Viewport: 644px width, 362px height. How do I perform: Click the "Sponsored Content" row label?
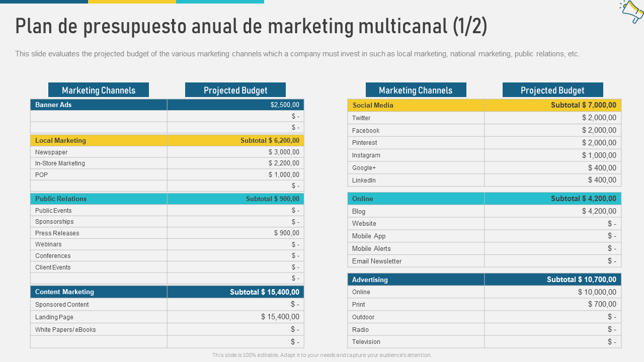(62, 305)
